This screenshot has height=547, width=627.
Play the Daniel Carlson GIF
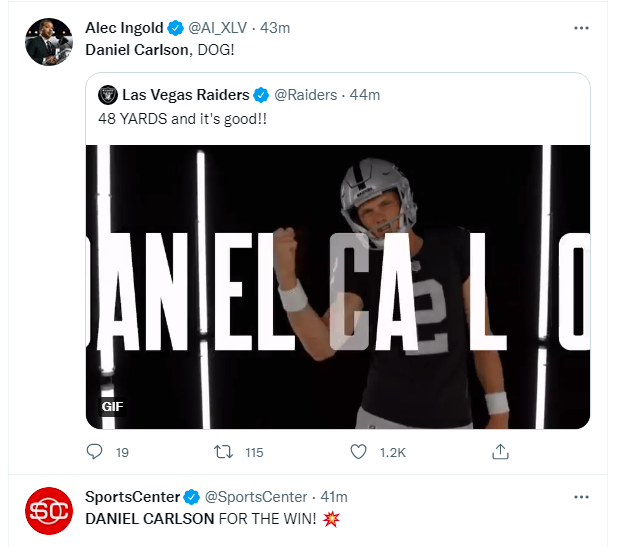point(337,286)
